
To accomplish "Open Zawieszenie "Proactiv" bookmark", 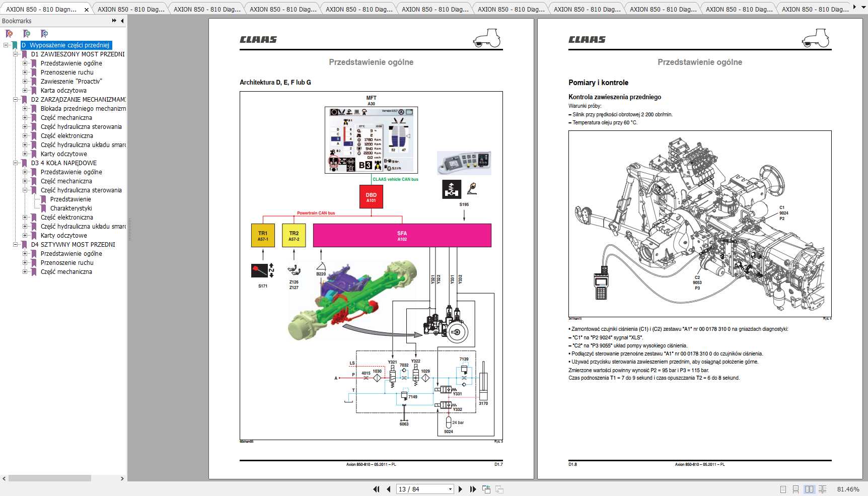I will [x=71, y=81].
